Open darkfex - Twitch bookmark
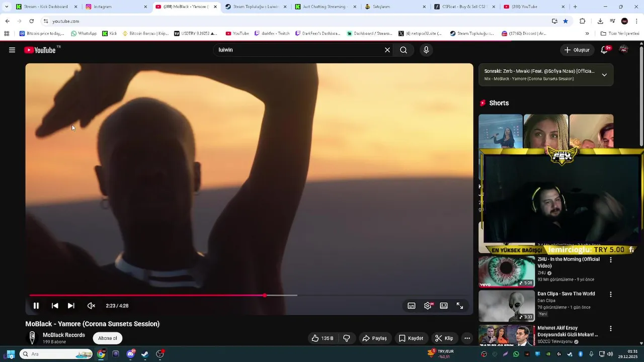The width and height of the screenshot is (644, 362). 272,34
